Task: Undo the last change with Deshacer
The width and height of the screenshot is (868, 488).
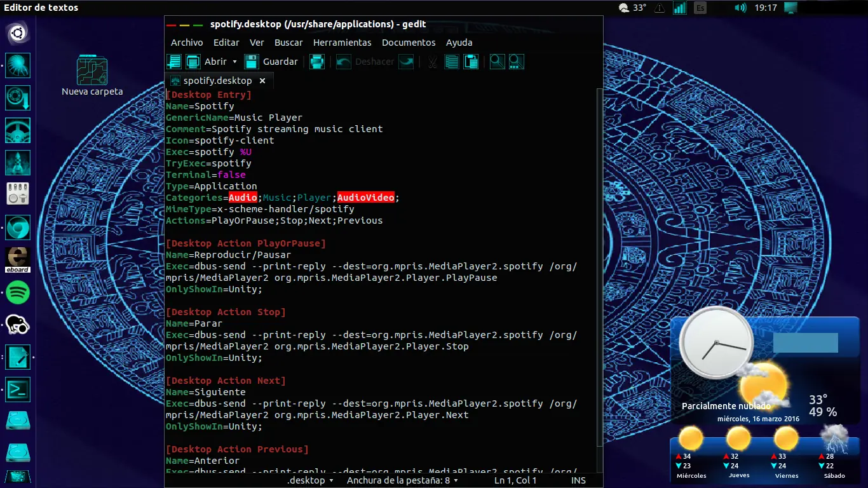Action: point(365,62)
